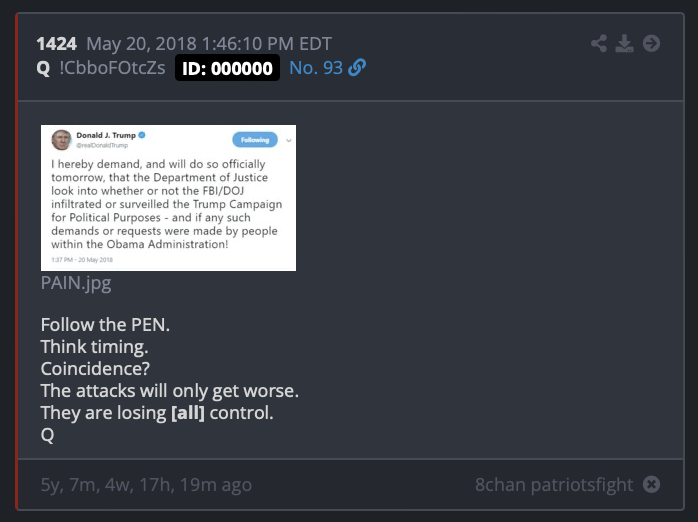Image resolution: width=698 pixels, height=522 pixels.
Task: Click the relative time "5y, 7m" text
Action: pyautogui.click(x=146, y=485)
